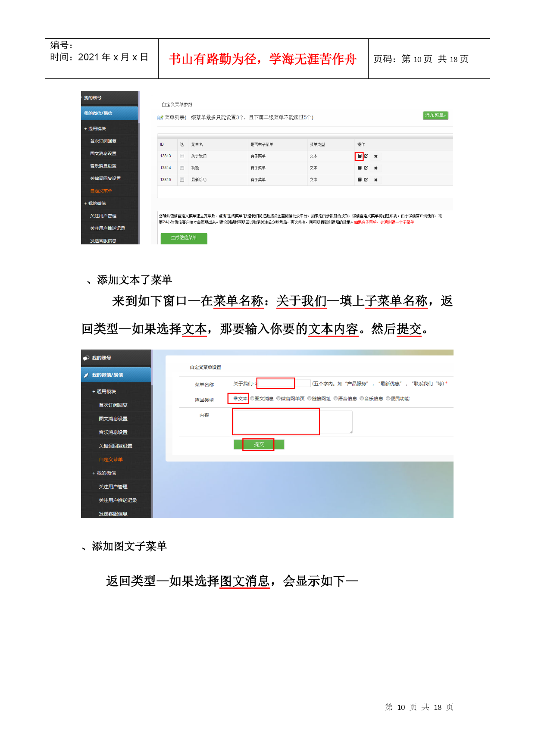Select the 链接网址 return type radio
535x756 pixels.
tap(310, 398)
